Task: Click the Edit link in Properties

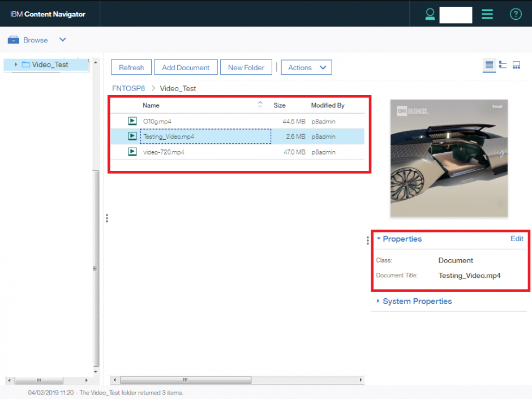Action: click(517, 239)
